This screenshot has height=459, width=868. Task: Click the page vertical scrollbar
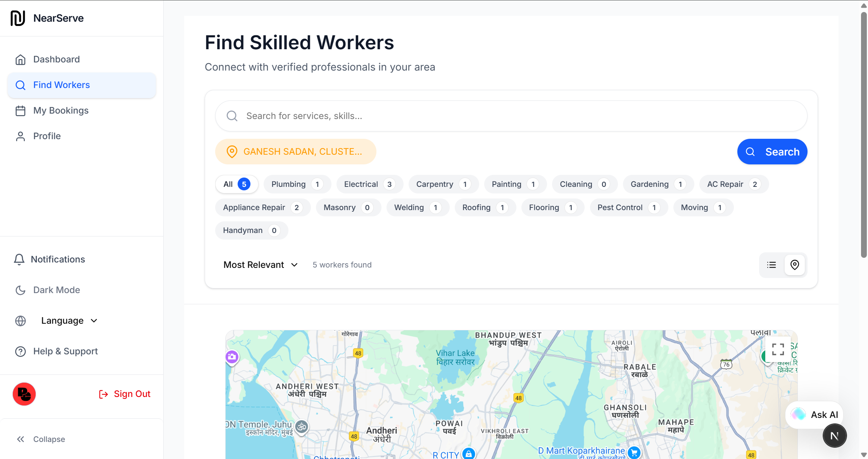[864, 136]
